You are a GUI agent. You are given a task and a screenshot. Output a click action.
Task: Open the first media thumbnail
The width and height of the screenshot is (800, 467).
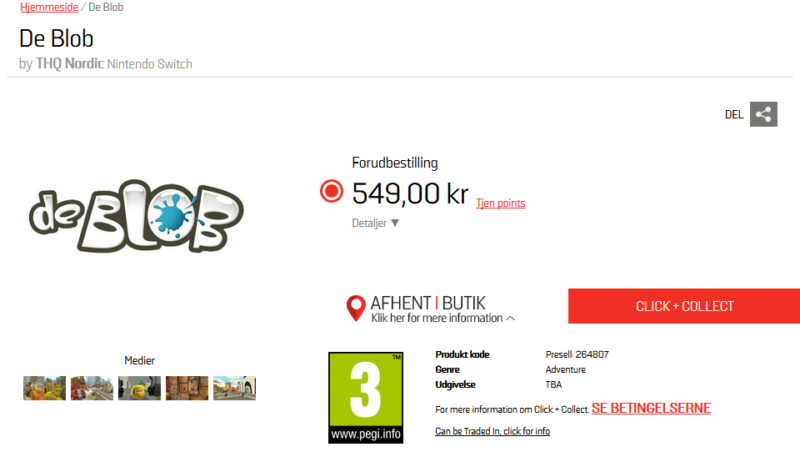tap(44, 388)
